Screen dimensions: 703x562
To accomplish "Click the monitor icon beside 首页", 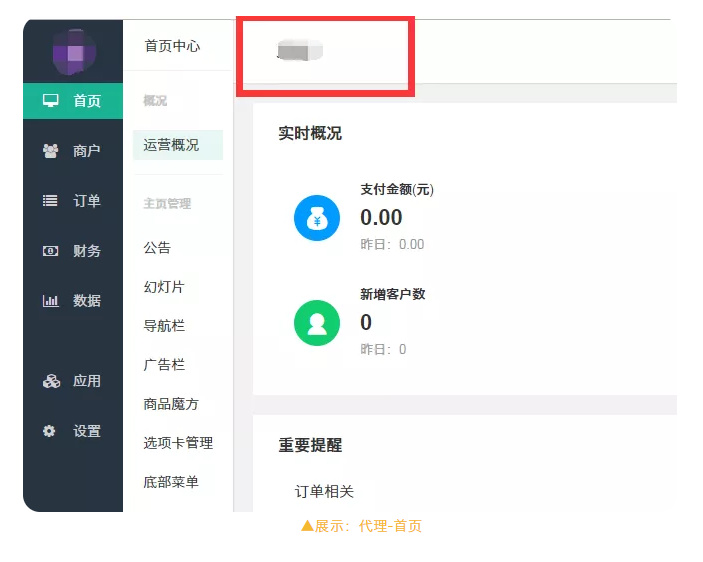I will click(x=51, y=100).
